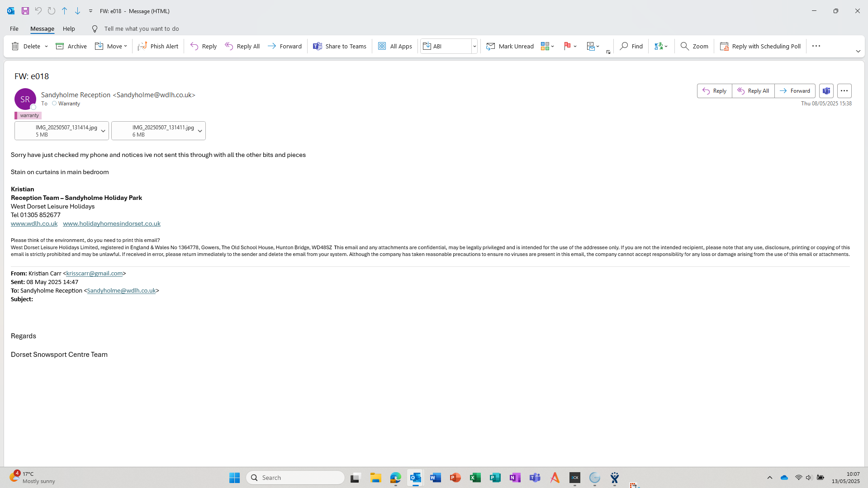This screenshot has width=868, height=488.
Task: Click the Teams icon in message header
Action: pyautogui.click(x=826, y=91)
